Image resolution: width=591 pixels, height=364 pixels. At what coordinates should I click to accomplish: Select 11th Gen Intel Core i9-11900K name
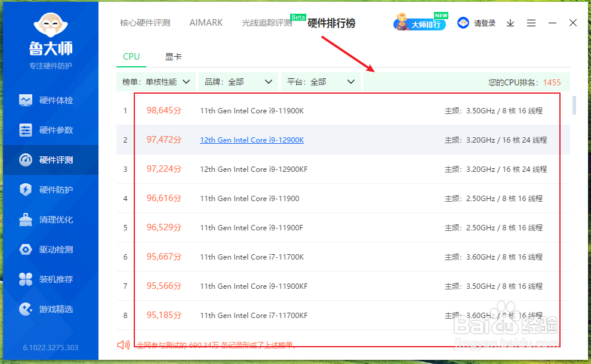[252, 111]
